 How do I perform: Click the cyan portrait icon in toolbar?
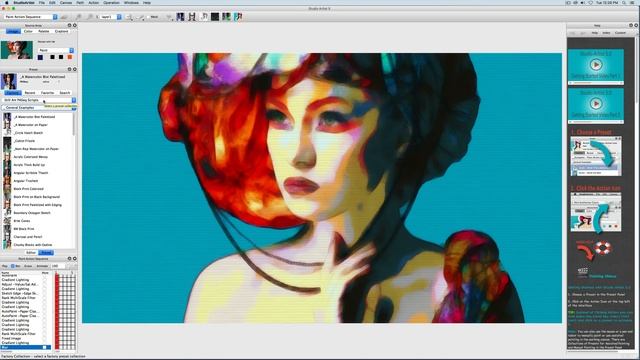click(x=238, y=17)
